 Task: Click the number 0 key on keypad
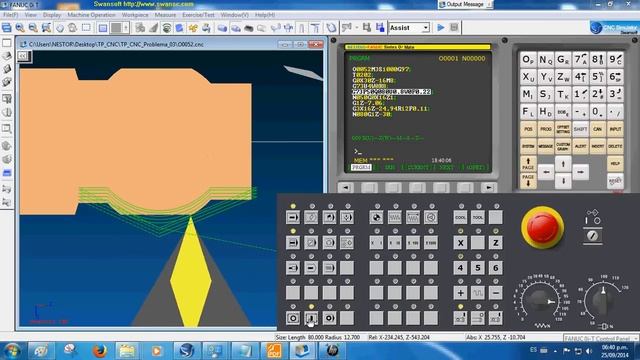pyautogui.click(x=598, y=111)
